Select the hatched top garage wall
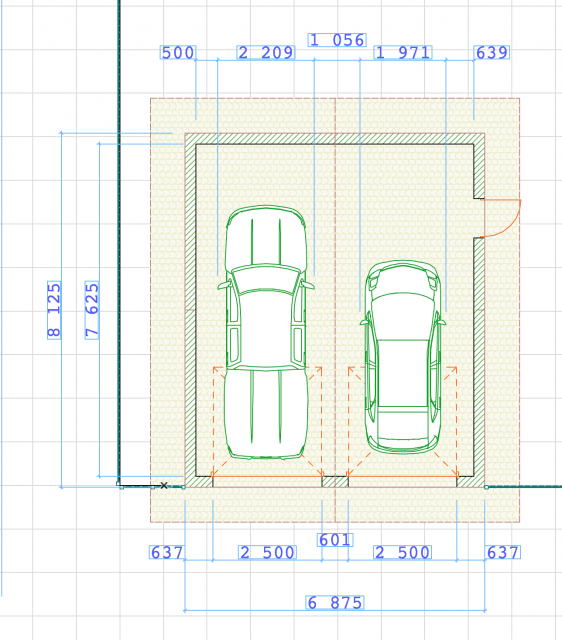The image size is (562, 640). tap(335, 139)
